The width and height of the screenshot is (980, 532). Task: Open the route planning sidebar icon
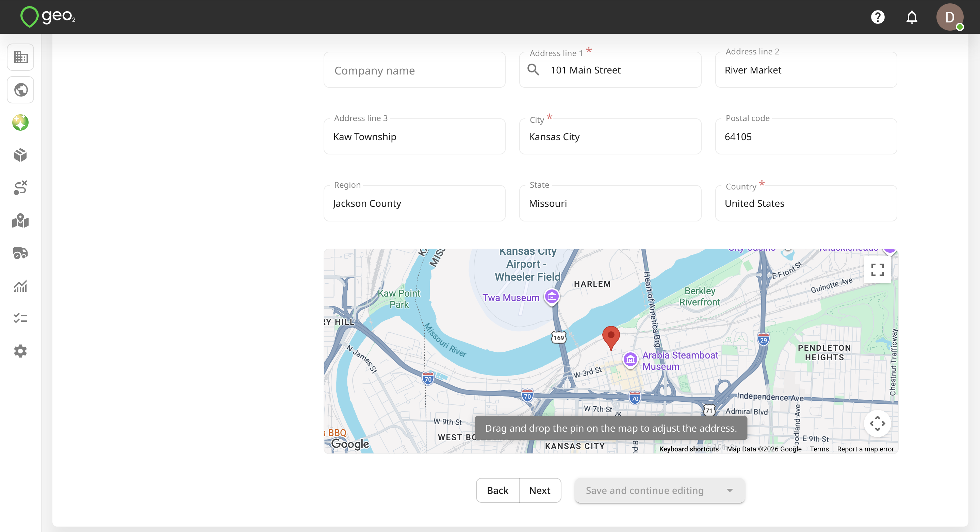20,187
